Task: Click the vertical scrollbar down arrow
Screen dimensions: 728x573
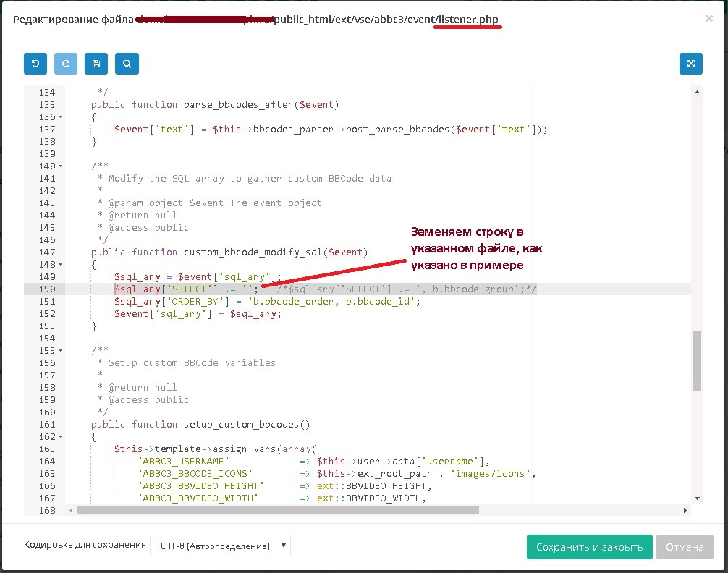Action: 697,498
